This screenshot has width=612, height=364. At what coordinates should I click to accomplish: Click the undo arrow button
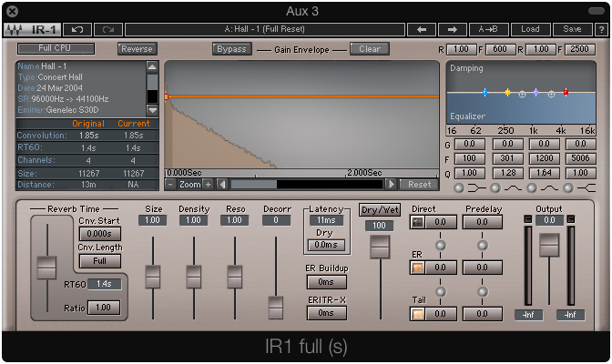(76, 29)
